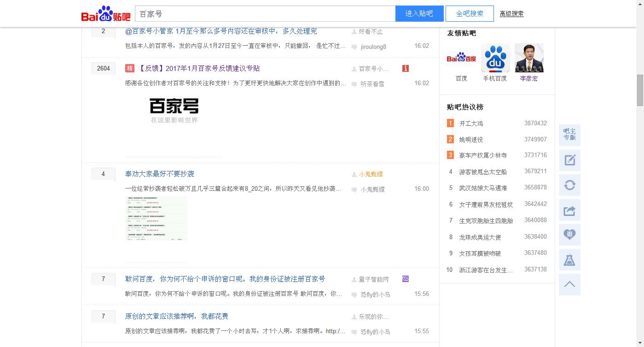Click the 精 badge on the feedback post
The height and width of the screenshot is (347, 644).
click(x=130, y=68)
